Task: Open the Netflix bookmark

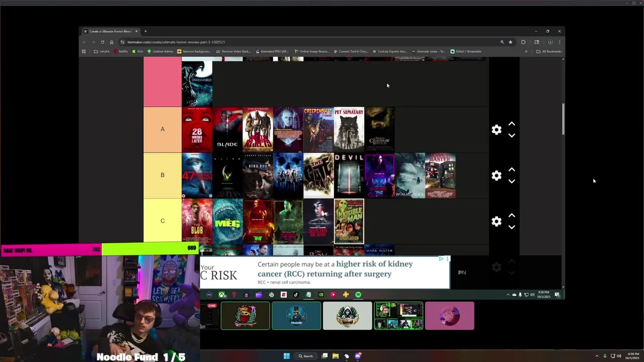Action: 121,51
